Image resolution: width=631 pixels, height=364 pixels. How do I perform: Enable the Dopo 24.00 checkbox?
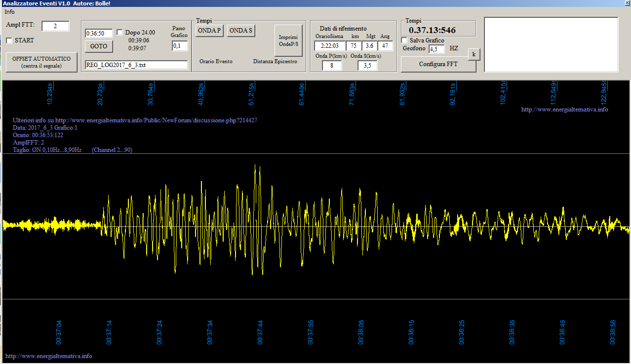tap(119, 33)
